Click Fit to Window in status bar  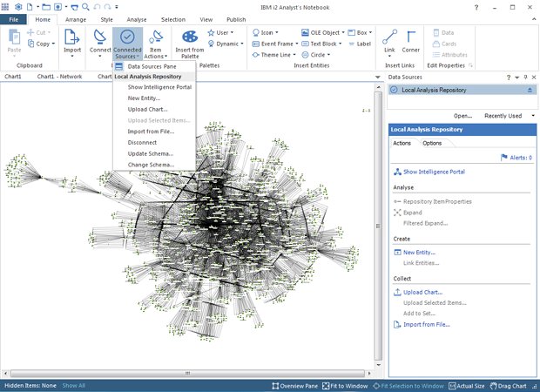point(345,386)
